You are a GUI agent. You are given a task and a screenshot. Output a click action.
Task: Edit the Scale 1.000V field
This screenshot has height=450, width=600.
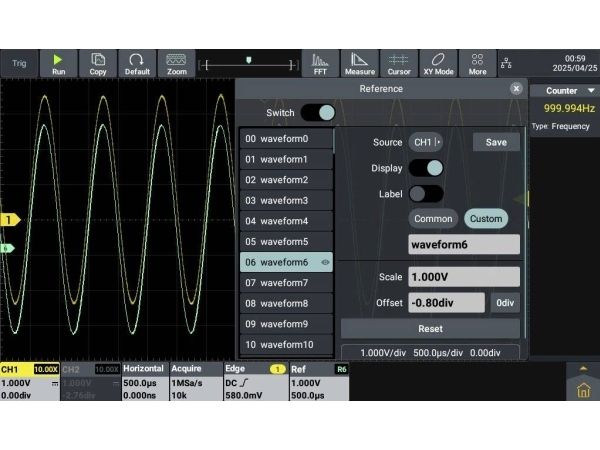point(464,277)
